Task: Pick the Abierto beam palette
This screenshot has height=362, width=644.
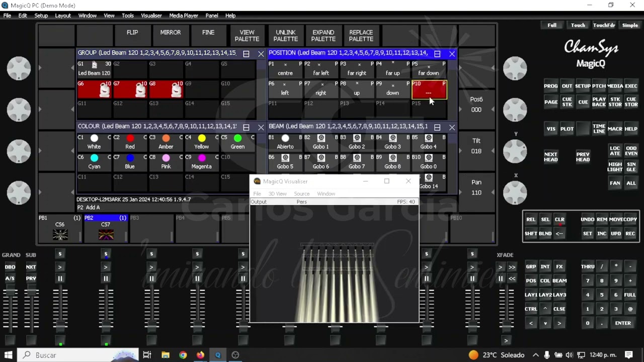Action: pos(285,142)
